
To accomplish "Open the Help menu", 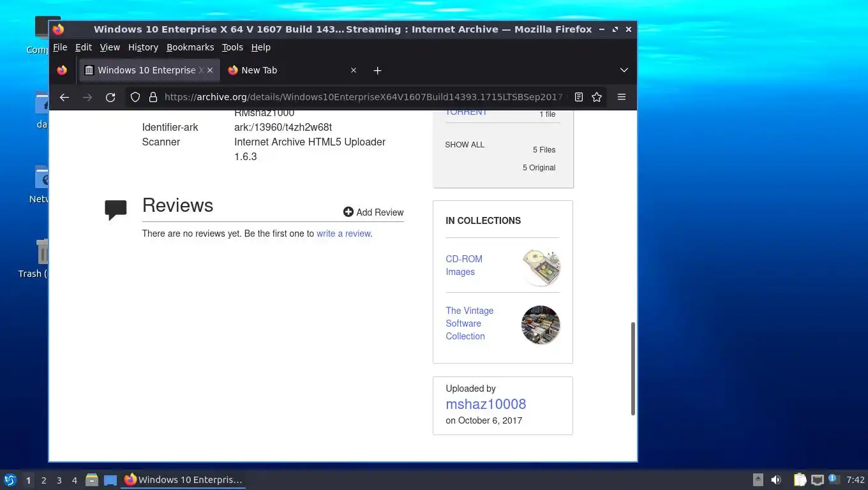I will pyautogui.click(x=261, y=47).
